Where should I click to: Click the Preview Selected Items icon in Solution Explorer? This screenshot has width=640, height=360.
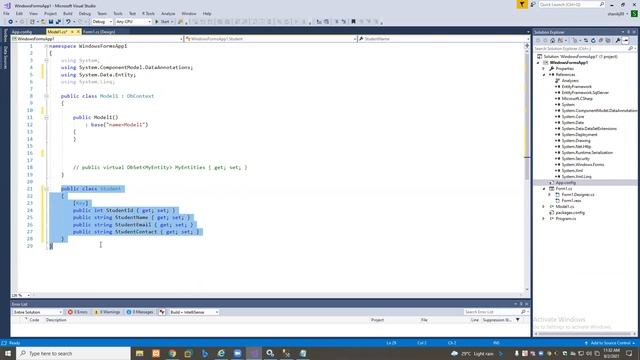tap(626, 40)
